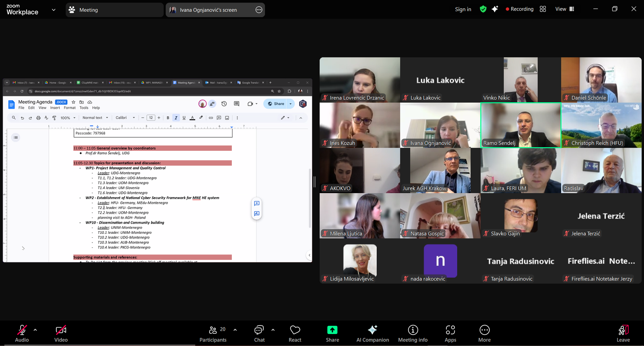The width and height of the screenshot is (644, 346).
Task: Expand chat options arrow beside Chat
Action: coord(273,330)
